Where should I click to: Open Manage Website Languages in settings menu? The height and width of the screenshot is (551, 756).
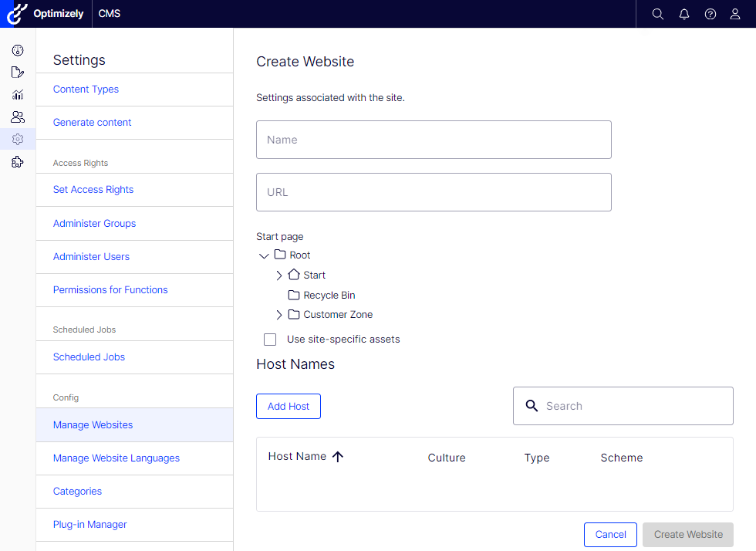pos(116,458)
